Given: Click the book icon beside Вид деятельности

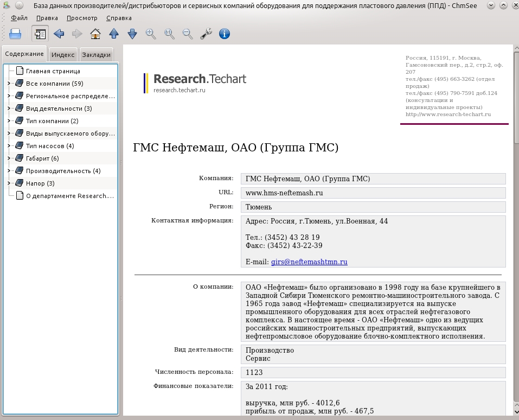Looking at the screenshot, I should click(x=20, y=109).
